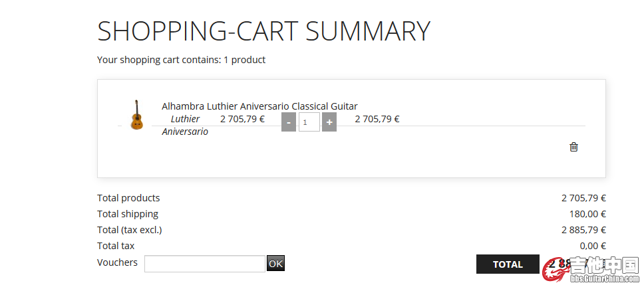The image size is (644, 289).
Task: Select the line total right of the plus button
Action: pyautogui.click(x=377, y=120)
